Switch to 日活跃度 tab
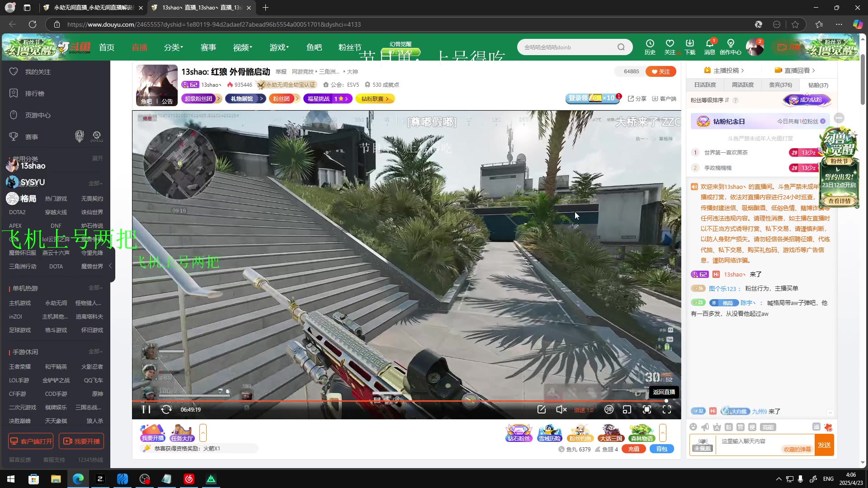The width and height of the screenshot is (868, 488). click(x=705, y=84)
